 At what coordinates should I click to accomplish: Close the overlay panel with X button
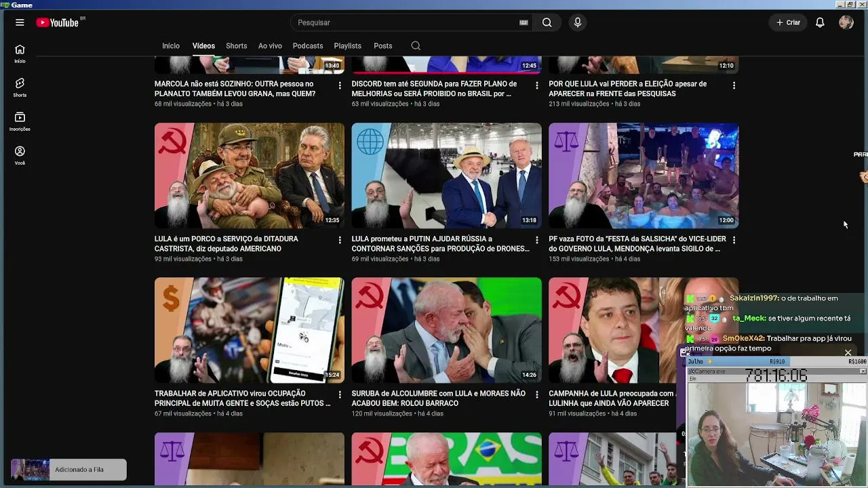click(848, 352)
